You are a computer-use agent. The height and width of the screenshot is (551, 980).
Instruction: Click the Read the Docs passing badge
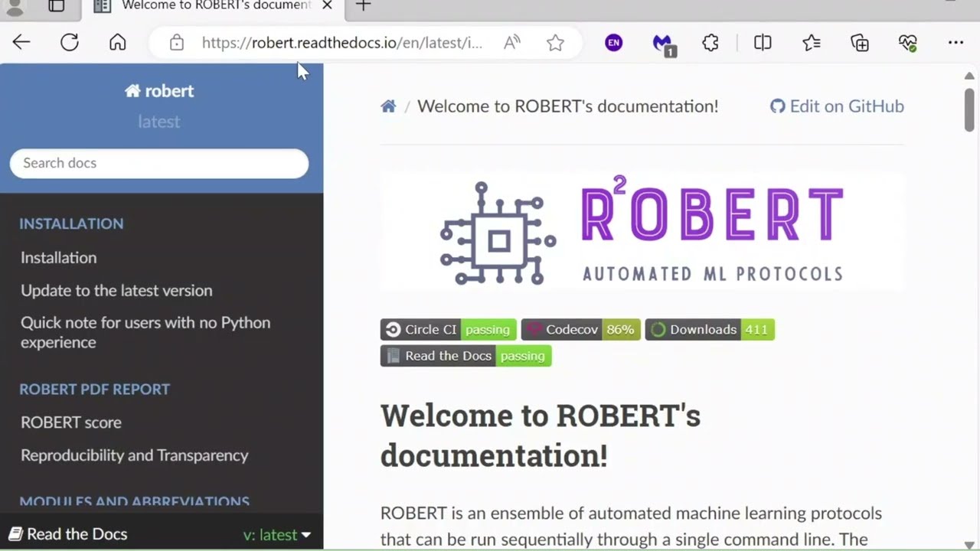point(465,356)
